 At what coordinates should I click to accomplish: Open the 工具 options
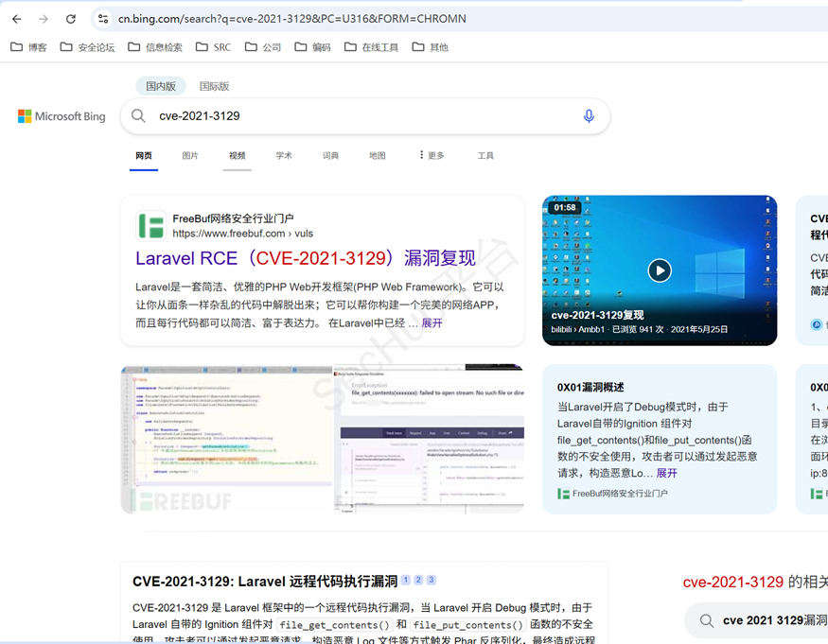(485, 156)
